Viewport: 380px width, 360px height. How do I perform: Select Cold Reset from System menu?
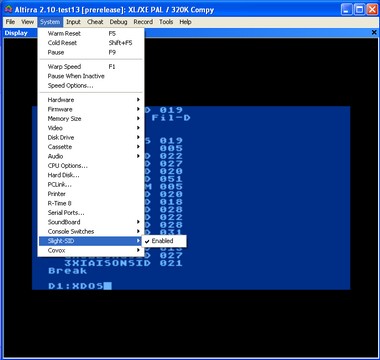[91, 43]
